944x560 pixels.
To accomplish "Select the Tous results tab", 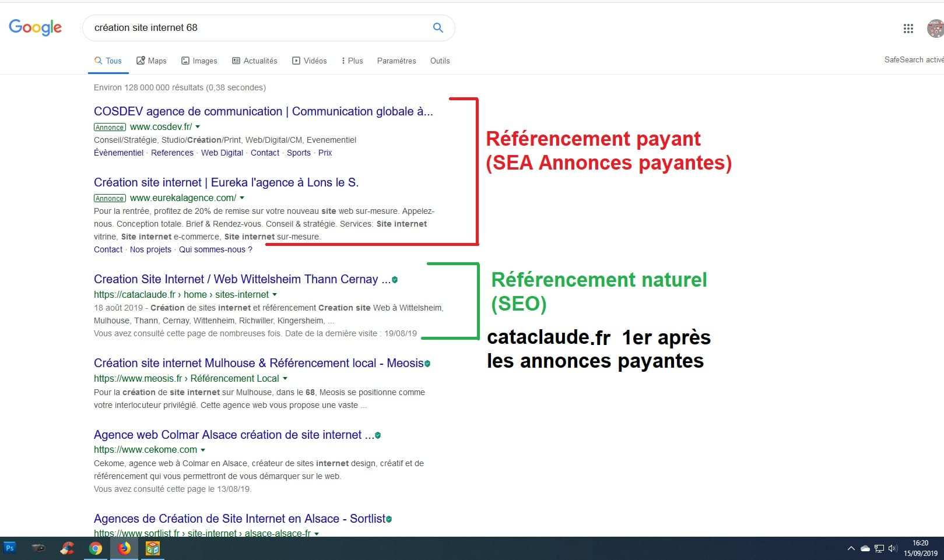I will pos(108,61).
